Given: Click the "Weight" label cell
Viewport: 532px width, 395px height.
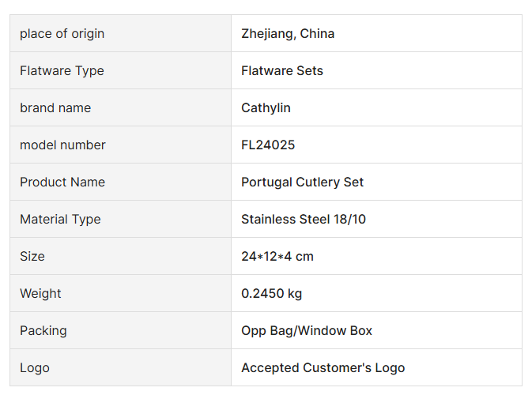Looking at the screenshot, I should coord(40,293).
